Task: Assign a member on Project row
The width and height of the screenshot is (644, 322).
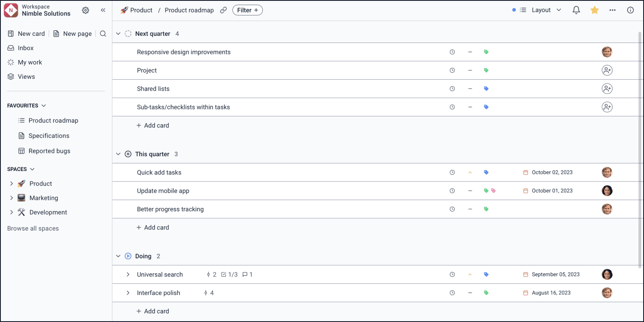Action: (x=607, y=70)
